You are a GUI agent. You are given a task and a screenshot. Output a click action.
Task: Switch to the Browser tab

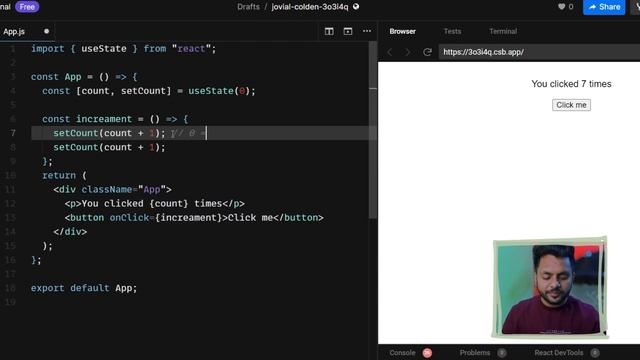402,31
